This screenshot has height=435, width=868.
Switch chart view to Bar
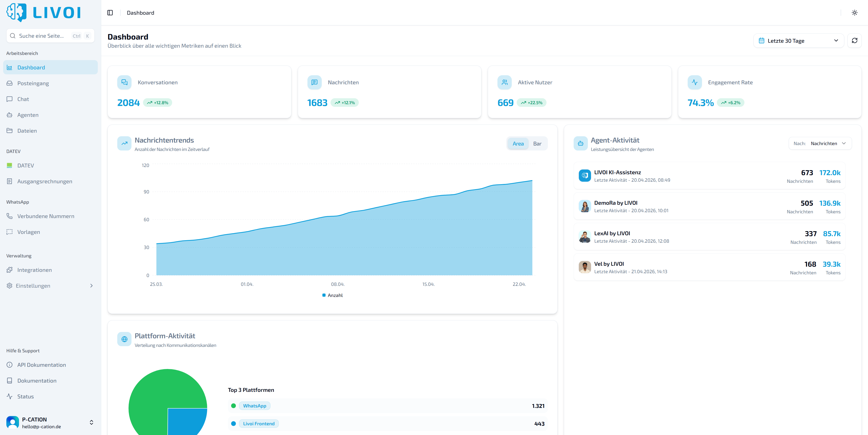pos(537,143)
